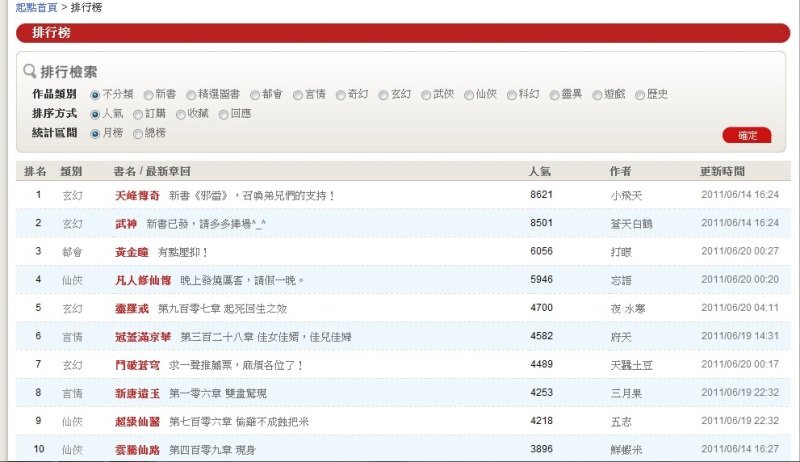Open chapter 第三百二十八章 佳女佳婿
Viewport: 800px width, 462px height.
pyautogui.click(x=266, y=337)
